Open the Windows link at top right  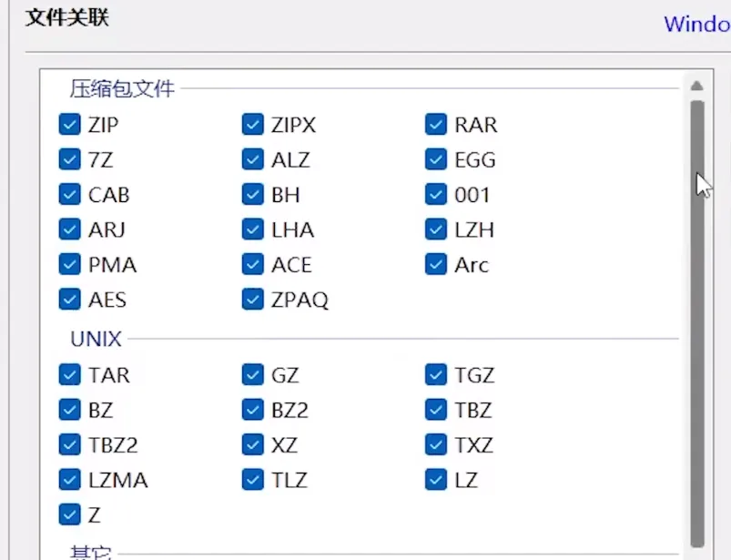click(x=696, y=24)
